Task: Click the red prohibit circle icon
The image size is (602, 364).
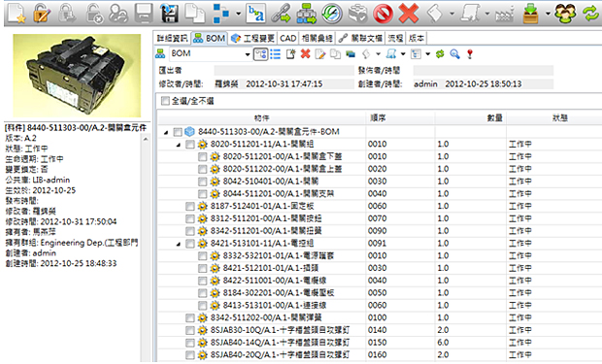Action: coord(384,14)
